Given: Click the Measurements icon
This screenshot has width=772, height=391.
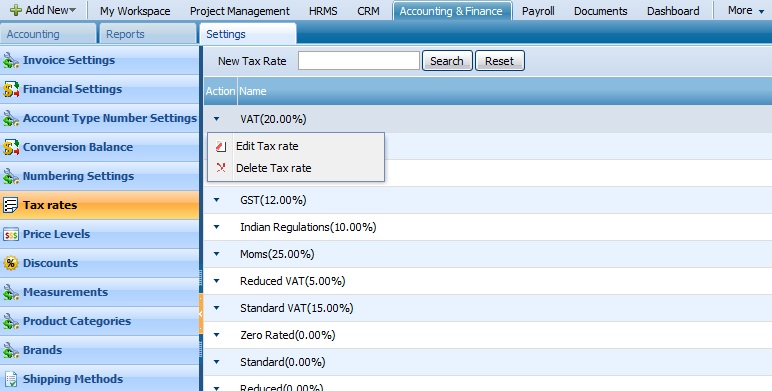Looking at the screenshot, I should 11,293.
